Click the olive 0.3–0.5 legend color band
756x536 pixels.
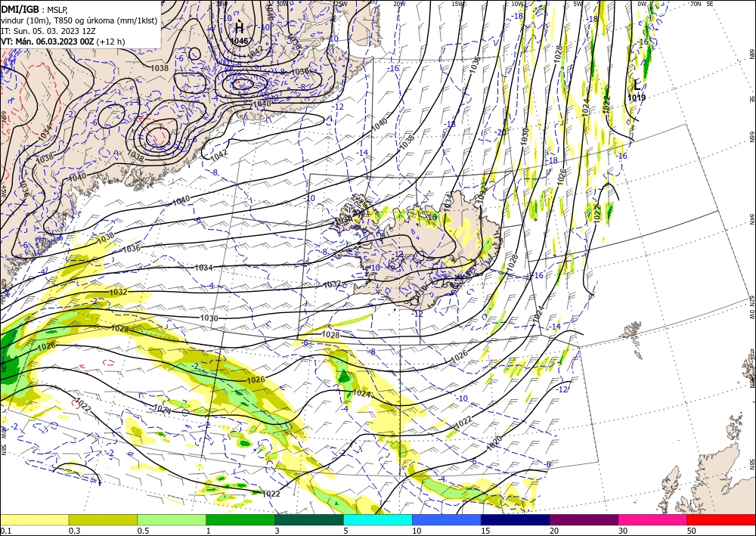(103, 519)
